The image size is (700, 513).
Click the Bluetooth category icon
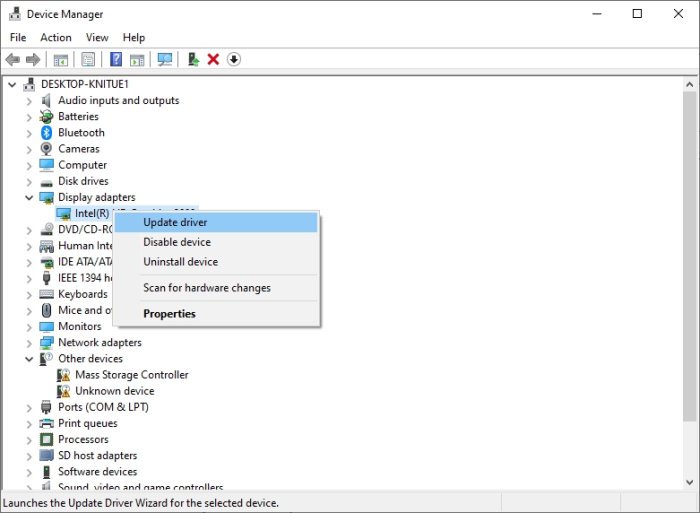[x=46, y=133]
